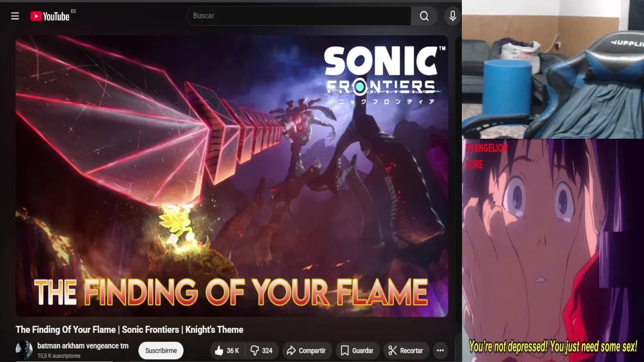Create a clip with Recortar
This screenshot has height=362, width=644.
(406, 350)
